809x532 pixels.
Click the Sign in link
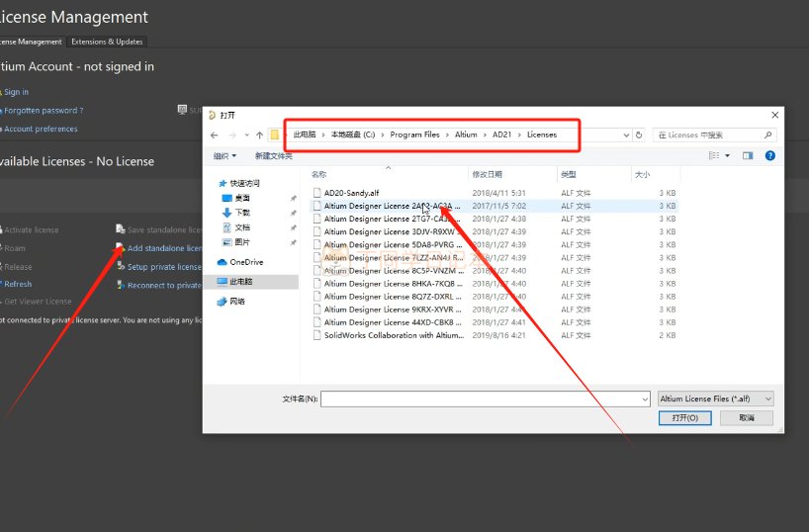(x=16, y=92)
